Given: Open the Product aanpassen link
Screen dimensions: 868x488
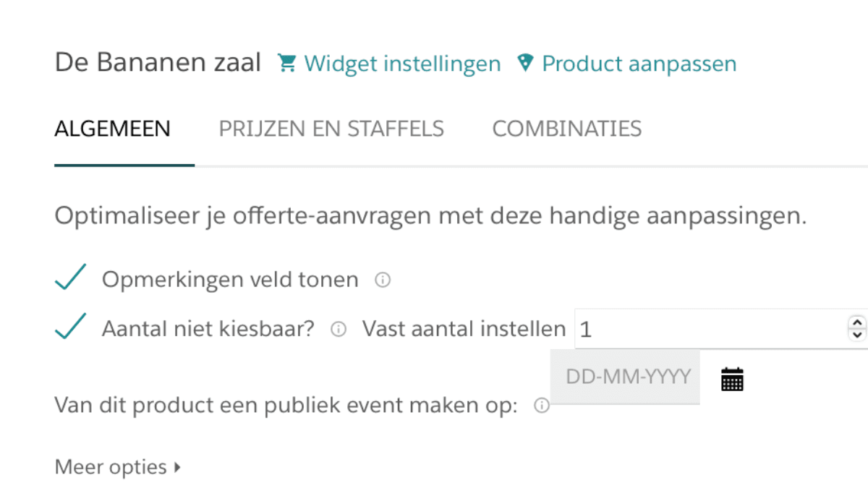Looking at the screenshot, I should tap(639, 64).
